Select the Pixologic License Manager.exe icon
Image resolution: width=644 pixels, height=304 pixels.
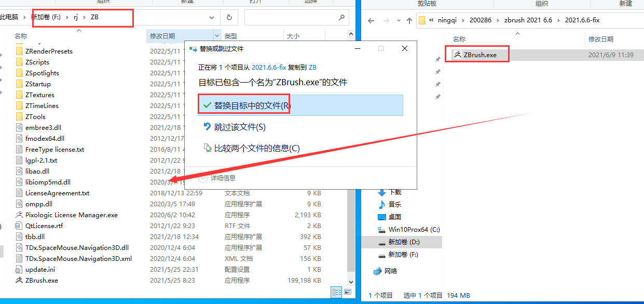point(20,215)
